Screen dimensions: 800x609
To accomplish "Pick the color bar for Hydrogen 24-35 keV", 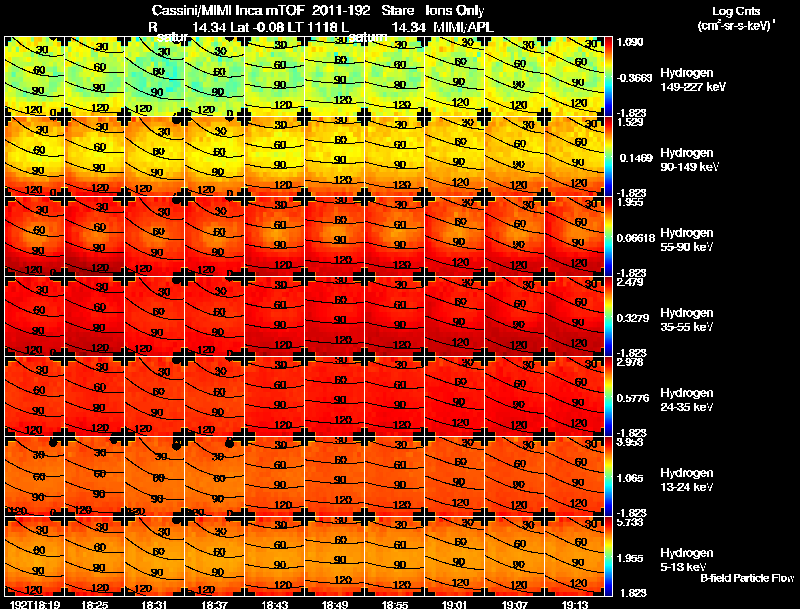I will 608,396.
